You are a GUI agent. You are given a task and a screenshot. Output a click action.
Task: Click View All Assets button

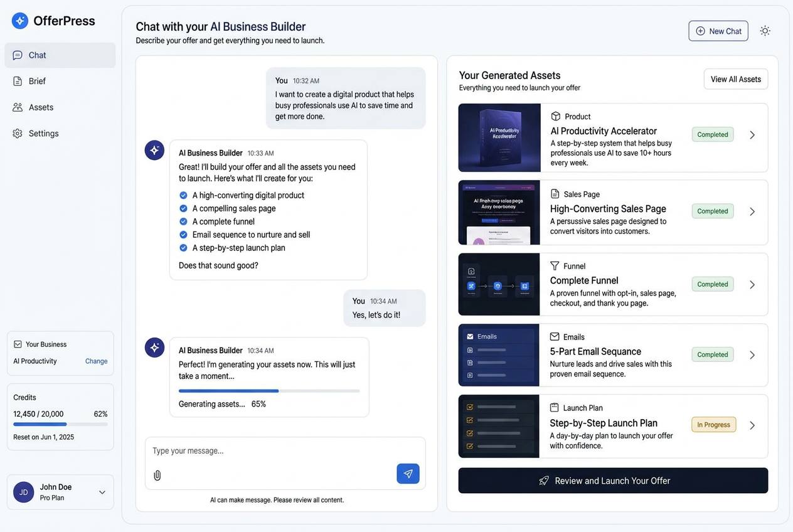pos(736,79)
